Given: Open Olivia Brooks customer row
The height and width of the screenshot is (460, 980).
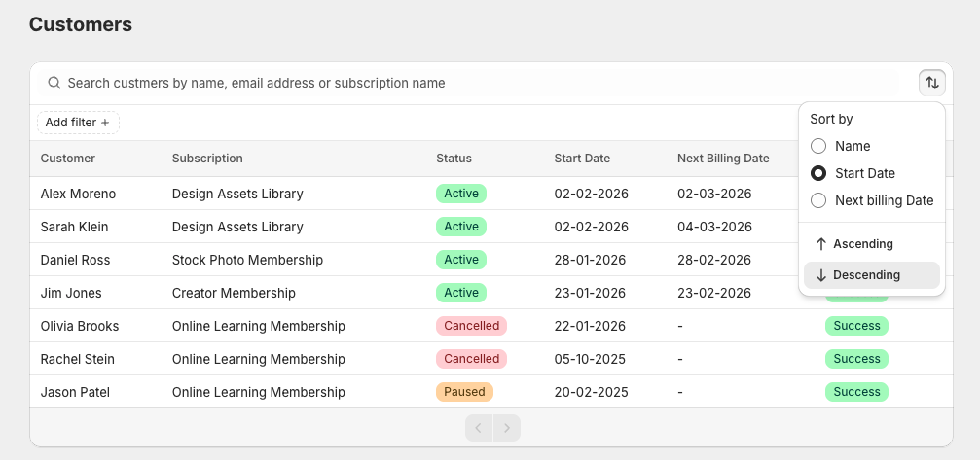Looking at the screenshot, I should pyautogui.click(x=82, y=326).
